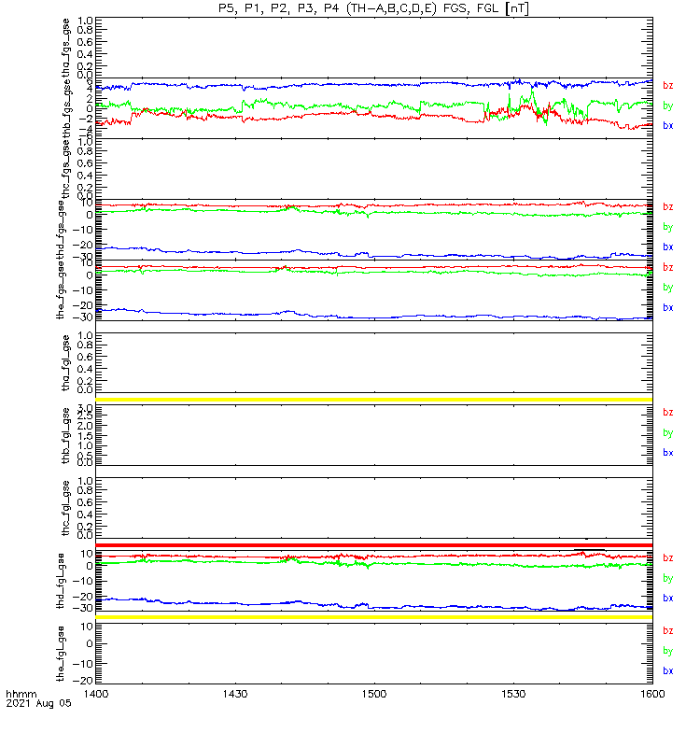Screen dimensions: 700x747
Task: Click the bz legend of thd_fgs_gse panel
Action: (668, 206)
